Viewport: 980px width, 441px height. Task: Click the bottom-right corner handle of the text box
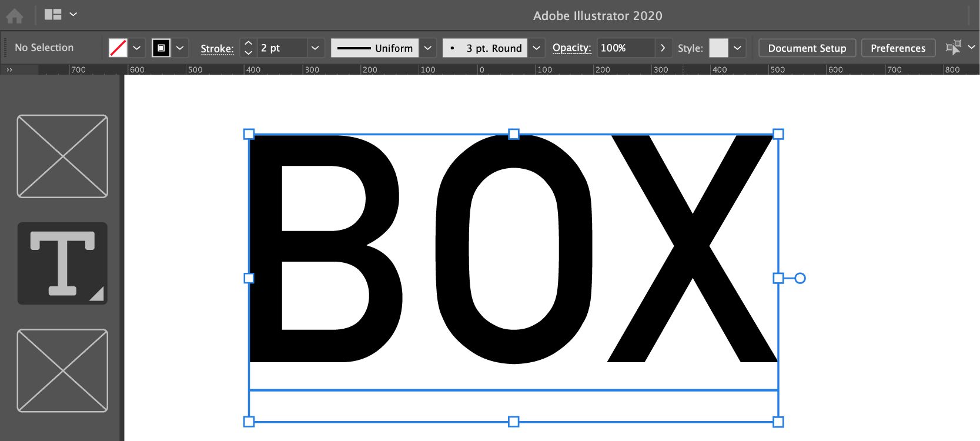778,422
